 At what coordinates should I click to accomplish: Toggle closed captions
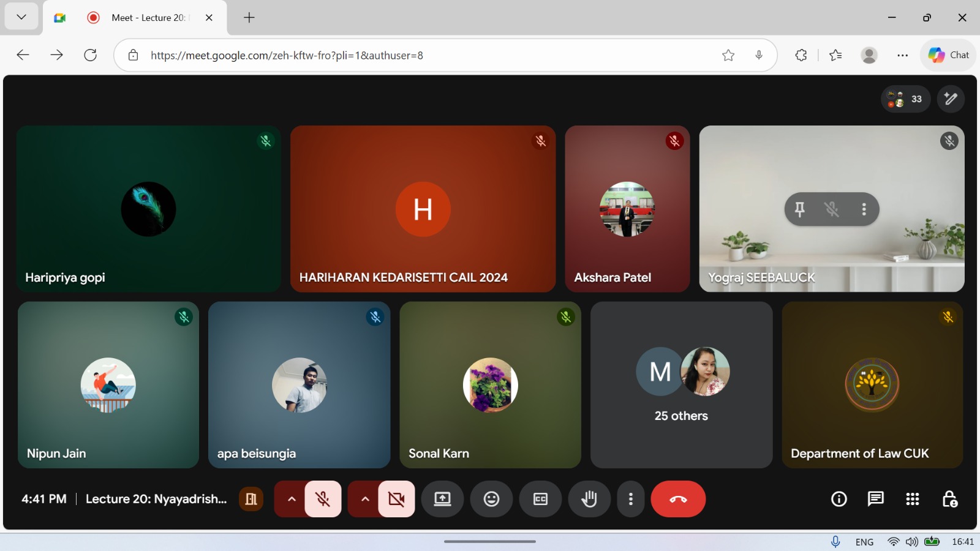point(540,499)
